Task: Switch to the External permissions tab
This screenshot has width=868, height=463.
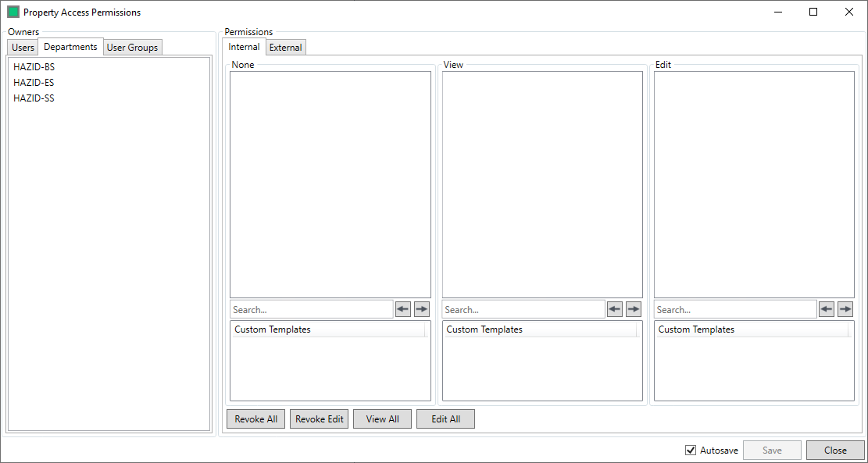Action: tap(285, 48)
